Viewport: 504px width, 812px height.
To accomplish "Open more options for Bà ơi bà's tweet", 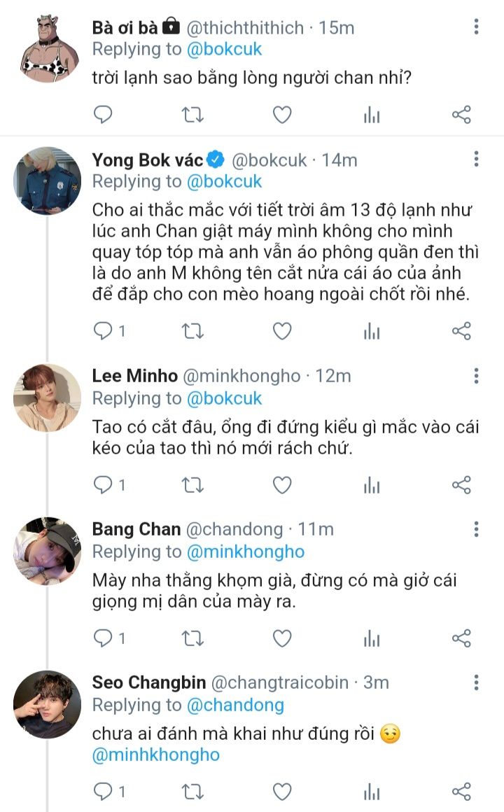I will coord(476,27).
